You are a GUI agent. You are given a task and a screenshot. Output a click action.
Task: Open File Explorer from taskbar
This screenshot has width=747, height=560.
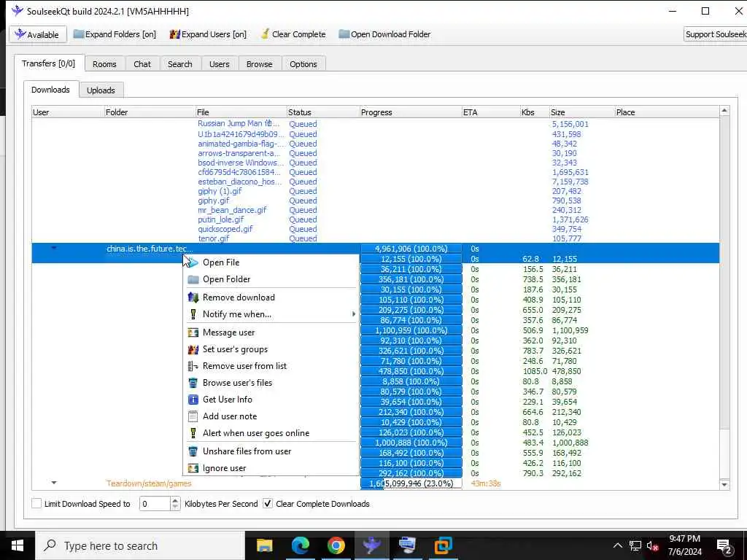pos(264,545)
